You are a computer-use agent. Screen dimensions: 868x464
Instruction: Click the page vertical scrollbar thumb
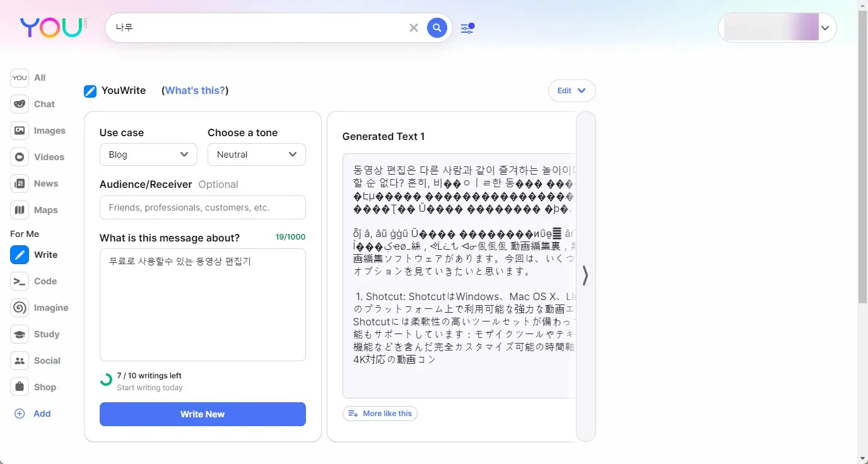pos(862,156)
